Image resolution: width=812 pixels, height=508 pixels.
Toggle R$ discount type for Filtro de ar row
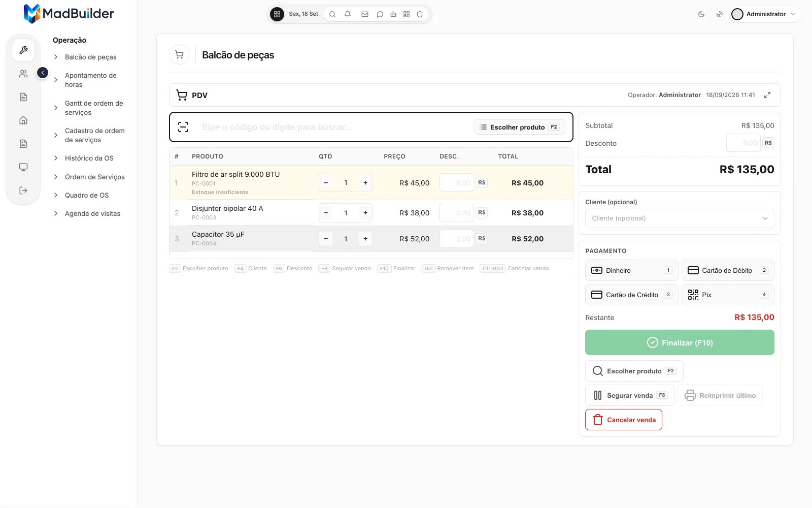[x=482, y=182]
